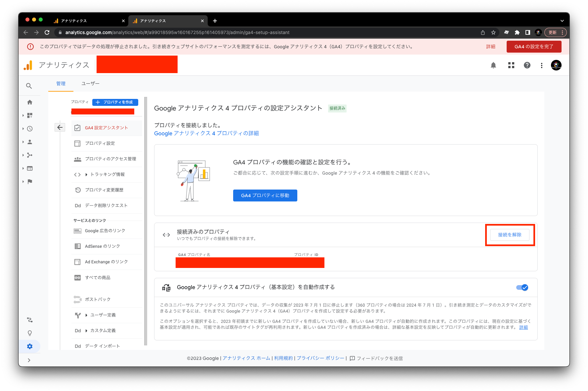Click the browser address bar URL

point(177,32)
